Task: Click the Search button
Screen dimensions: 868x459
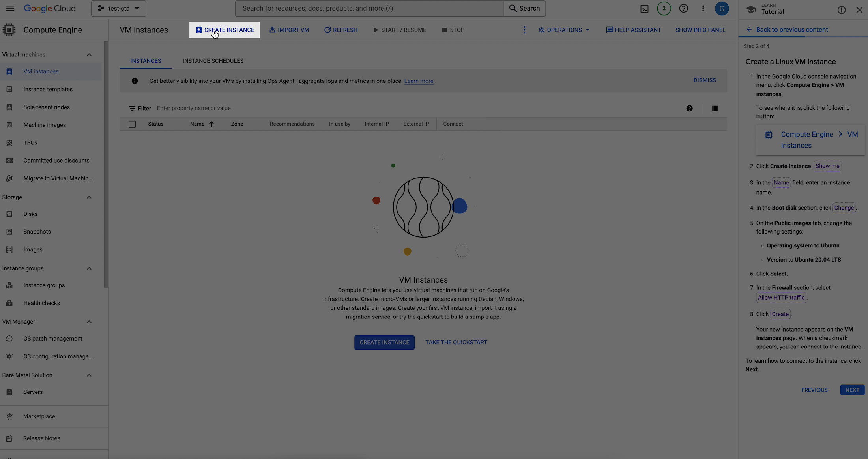Action: point(525,8)
